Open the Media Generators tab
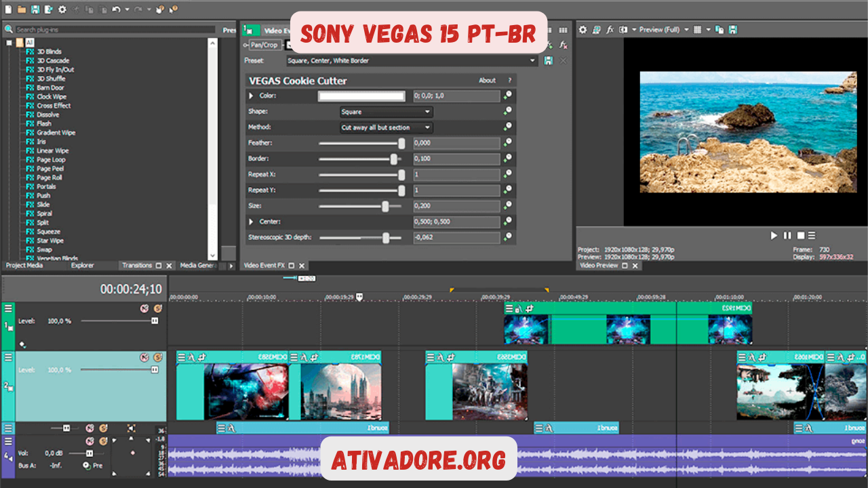 198,266
